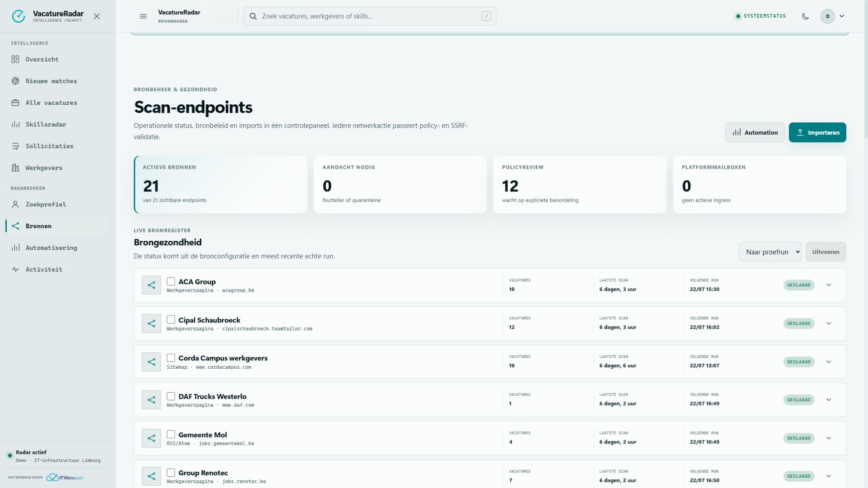Go to Automatisering

pyautogui.click(x=58, y=248)
